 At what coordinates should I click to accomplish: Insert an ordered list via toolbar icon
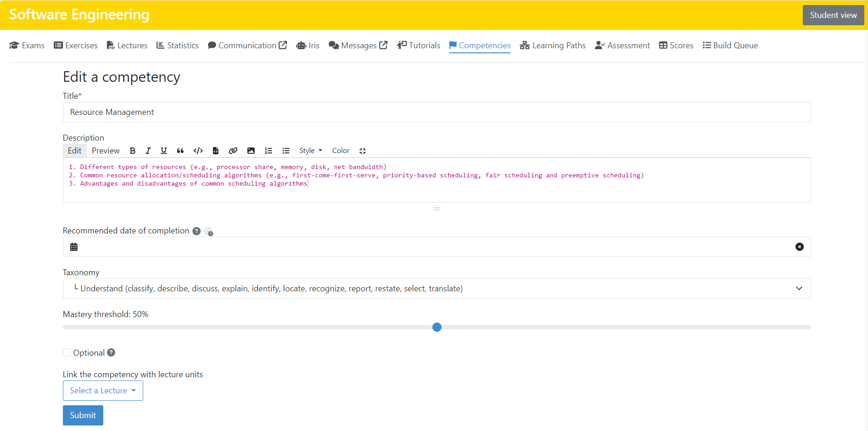269,151
